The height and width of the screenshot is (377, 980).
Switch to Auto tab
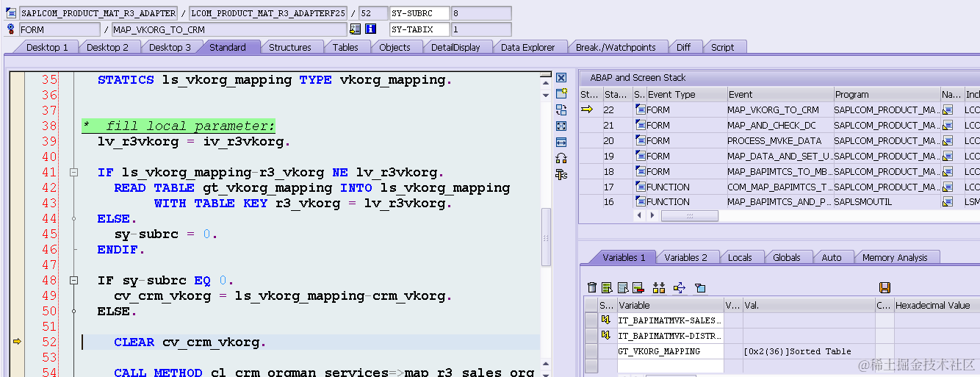click(831, 257)
